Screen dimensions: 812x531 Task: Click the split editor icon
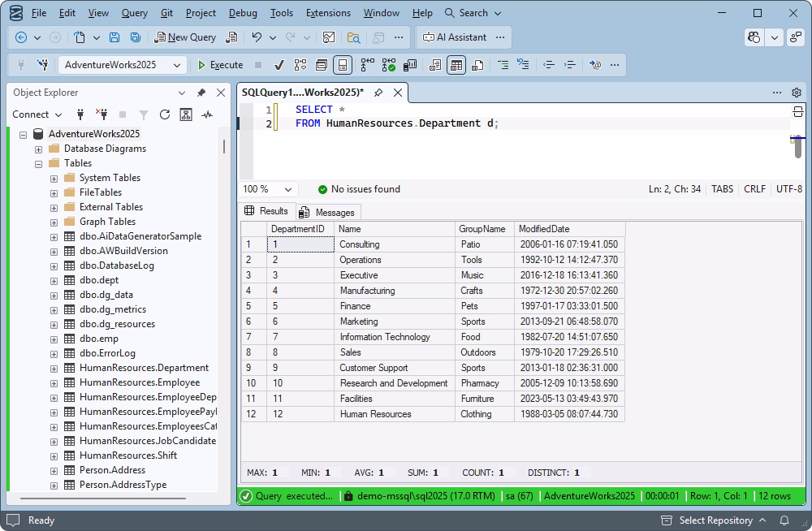coord(798,112)
